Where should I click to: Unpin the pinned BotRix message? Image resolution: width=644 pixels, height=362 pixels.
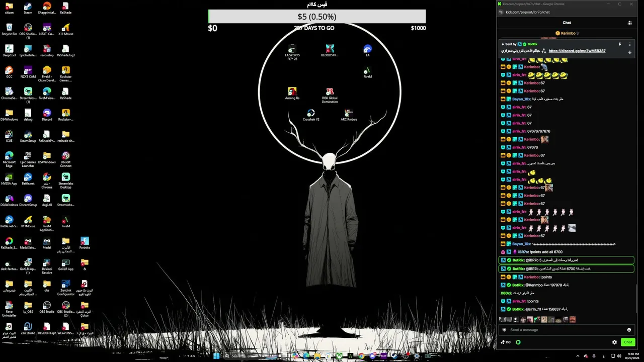620,44
